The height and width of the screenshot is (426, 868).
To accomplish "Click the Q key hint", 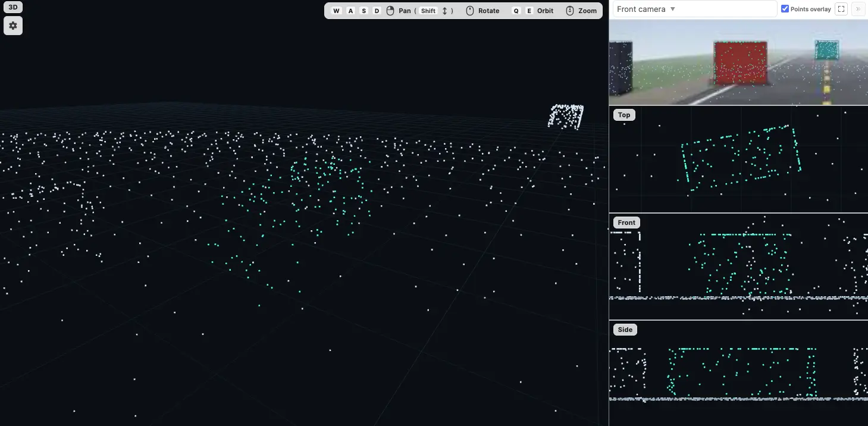I will coord(516,11).
